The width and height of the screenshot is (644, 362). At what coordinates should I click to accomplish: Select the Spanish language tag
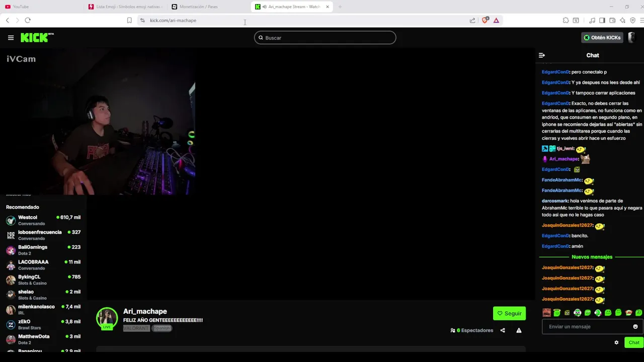pos(162,328)
